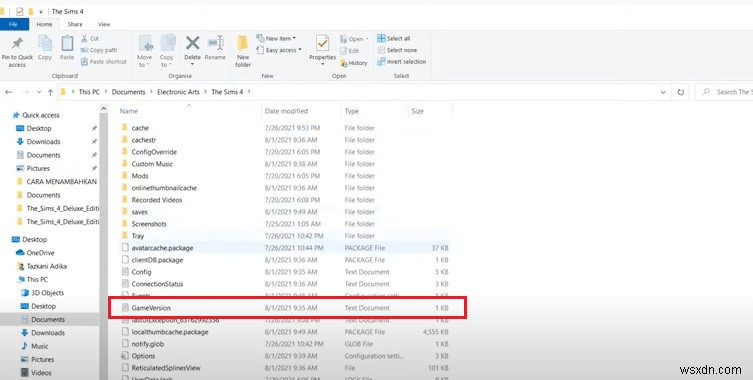Click Documents in address path
The width and height of the screenshot is (753, 380).
coord(128,92)
